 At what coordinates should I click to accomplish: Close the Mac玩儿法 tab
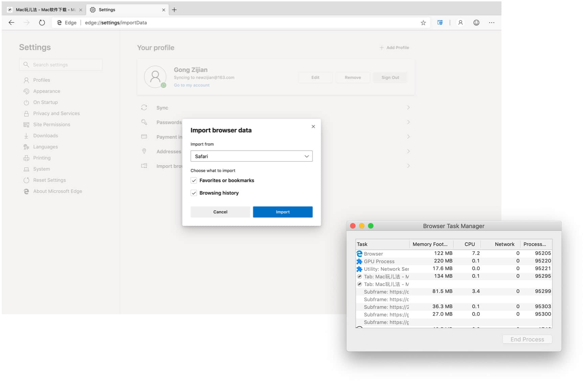point(81,10)
